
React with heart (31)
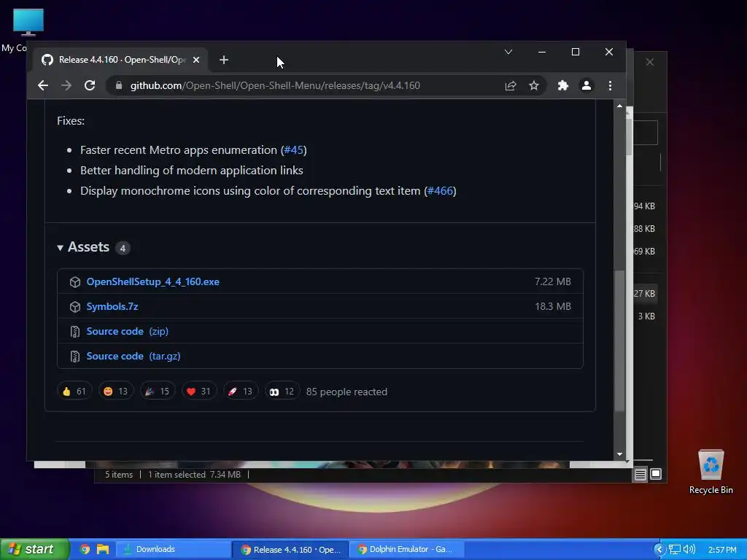pyautogui.click(x=198, y=392)
